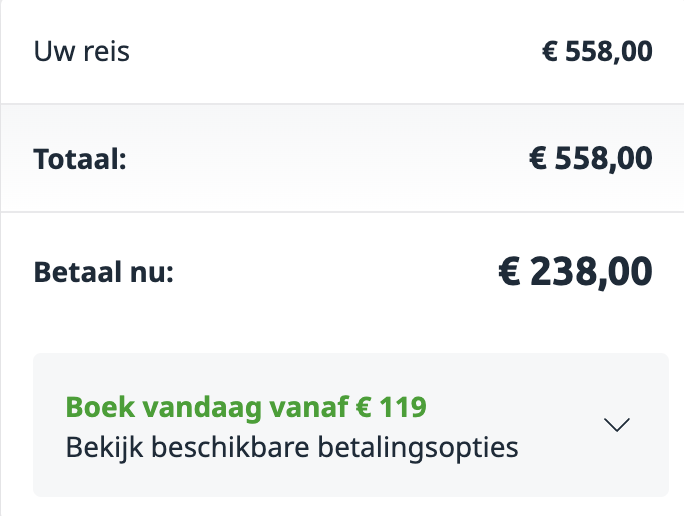Click the word 'Uw' in the first row
684x516 pixels.
[52, 51]
